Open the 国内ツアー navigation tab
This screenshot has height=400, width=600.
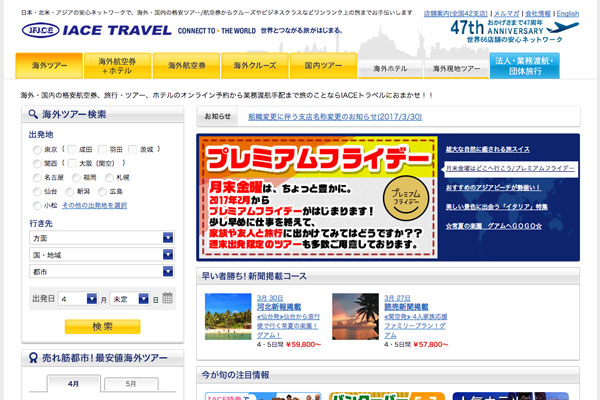coord(323,66)
